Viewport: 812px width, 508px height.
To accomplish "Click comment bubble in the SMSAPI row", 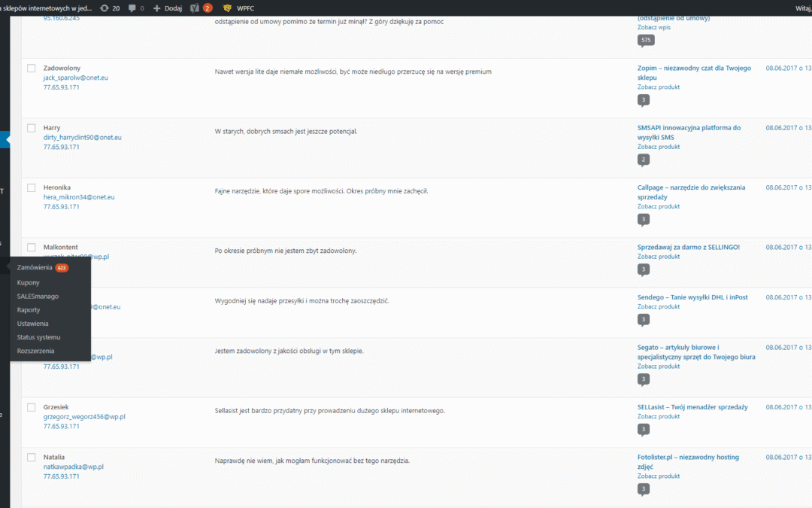I will click(x=643, y=160).
